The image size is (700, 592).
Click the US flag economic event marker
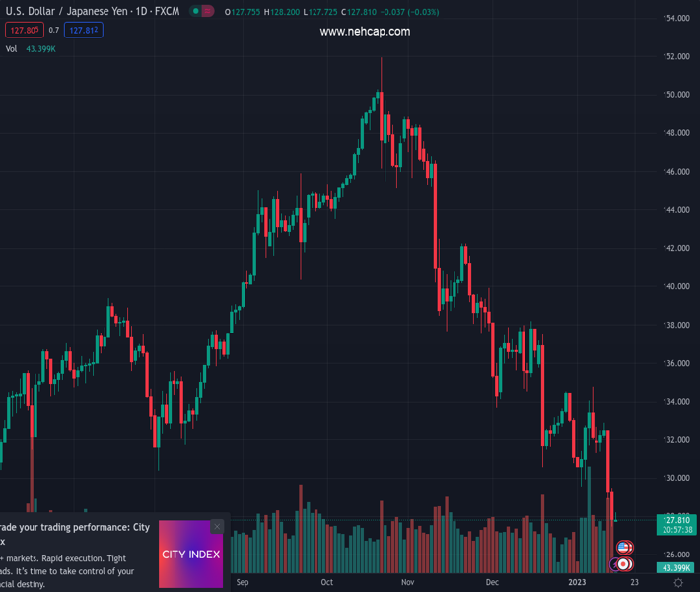point(623,548)
